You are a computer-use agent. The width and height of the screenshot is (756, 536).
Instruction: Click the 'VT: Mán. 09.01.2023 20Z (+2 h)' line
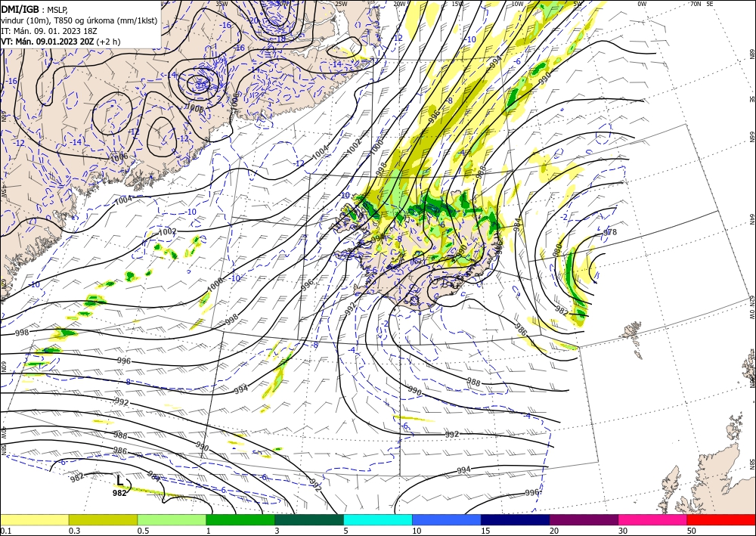[x=60, y=42]
